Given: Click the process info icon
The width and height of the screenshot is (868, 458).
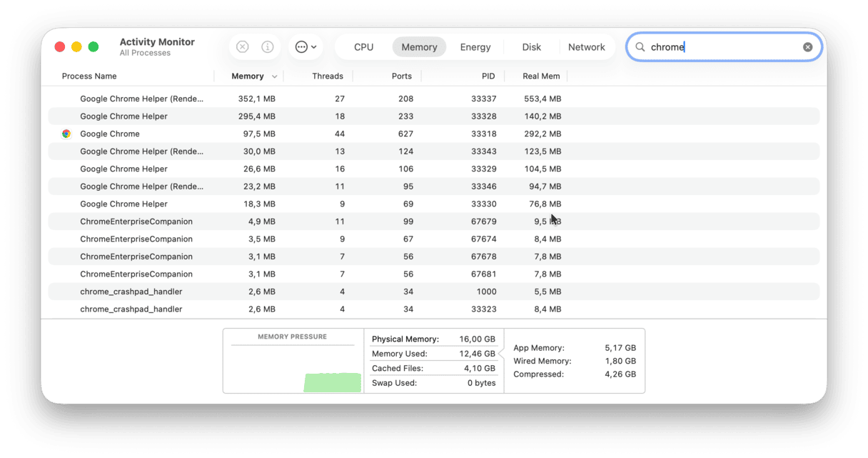Looking at the screenshot, I should 268,47.
